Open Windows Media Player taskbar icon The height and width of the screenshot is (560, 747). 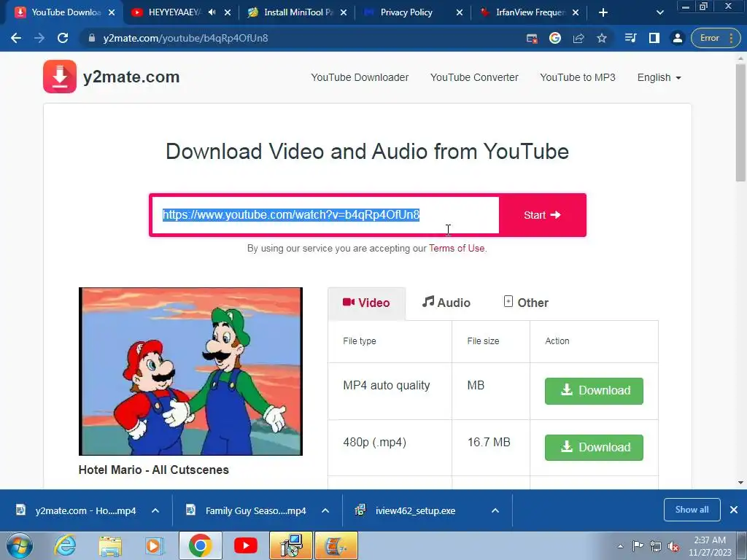[155, 545]
